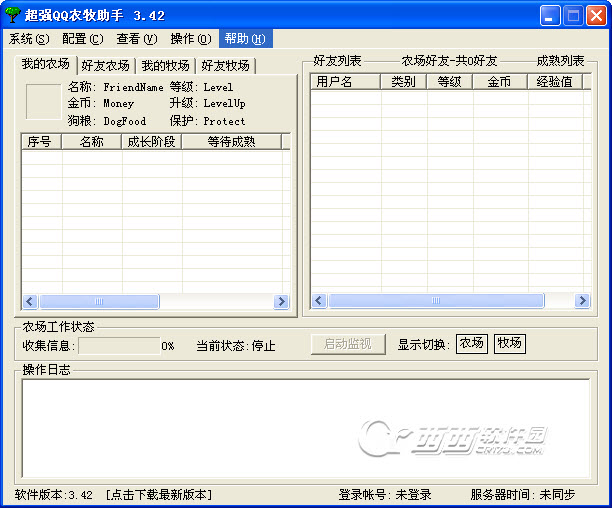Switch display to 牧场
Screen dimensions: 612x508
tap(510, 344)
